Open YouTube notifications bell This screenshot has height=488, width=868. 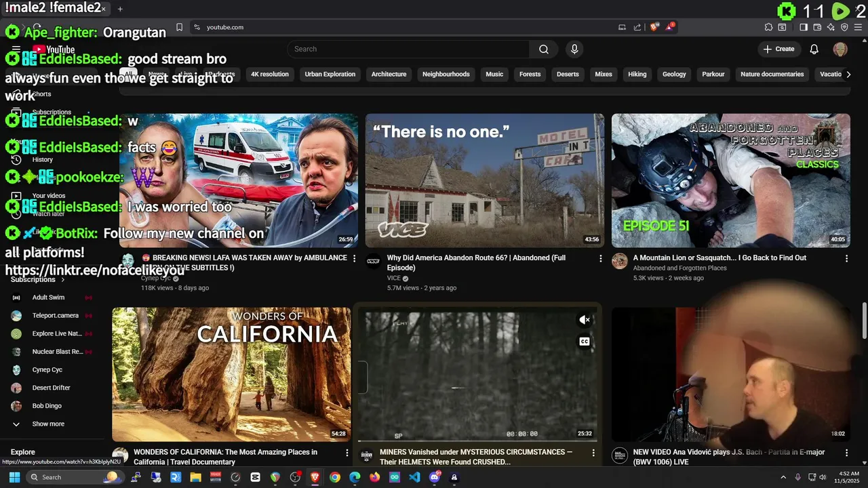[814, 49]
